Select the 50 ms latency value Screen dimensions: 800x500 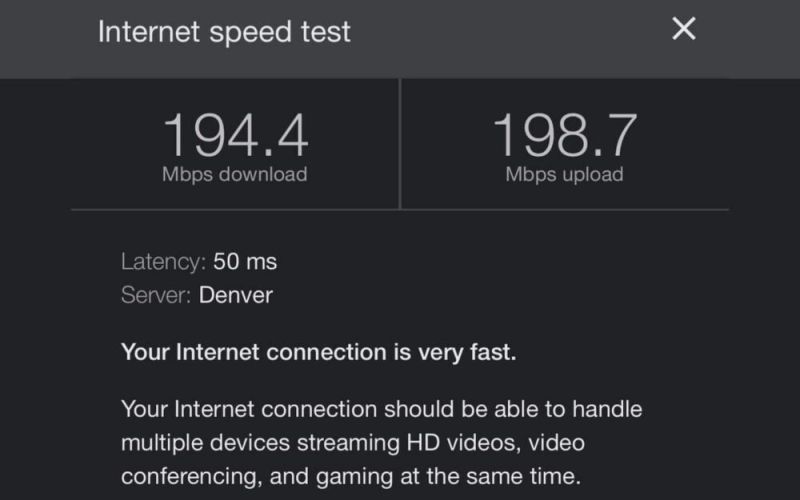tap(245, 263)
